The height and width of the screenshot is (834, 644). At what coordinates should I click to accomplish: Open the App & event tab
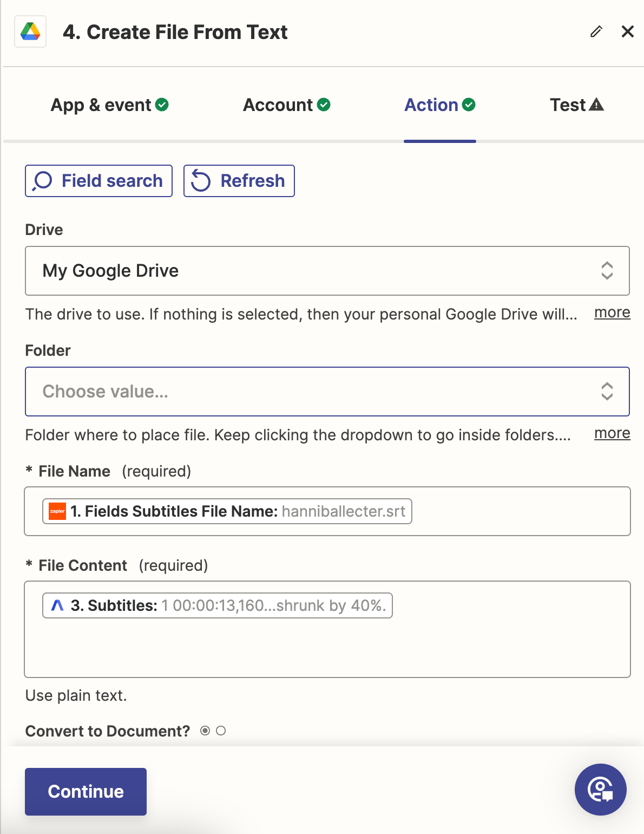[x=109, y=105]
